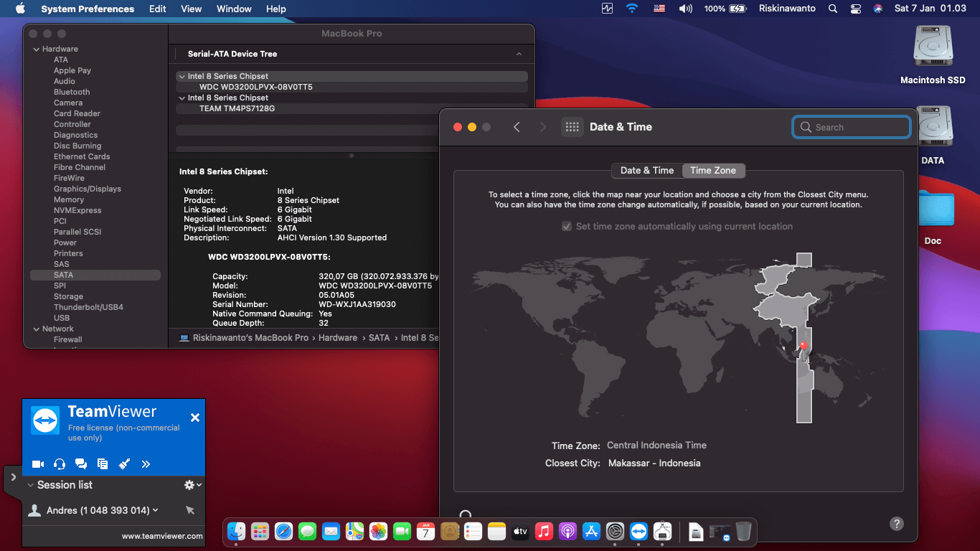
Task: Toggle Set time zone automatically checkbox
Action: 567,226
